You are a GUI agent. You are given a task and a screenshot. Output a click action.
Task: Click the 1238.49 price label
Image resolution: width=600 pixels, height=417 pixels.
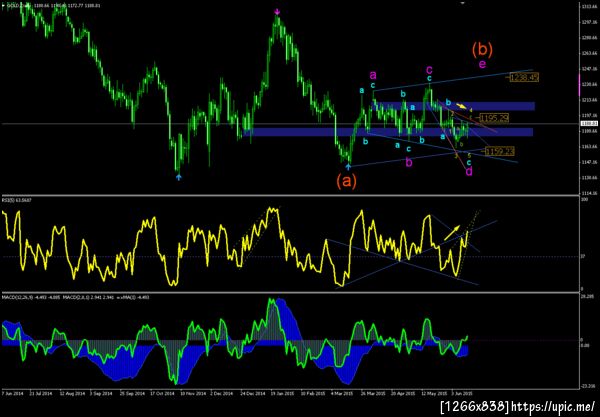524,78
